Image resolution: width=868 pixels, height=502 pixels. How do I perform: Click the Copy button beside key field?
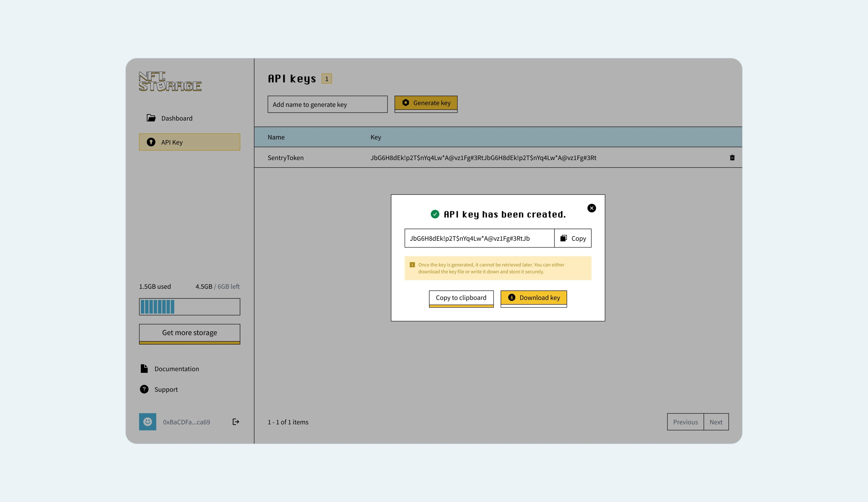(573, 238)
